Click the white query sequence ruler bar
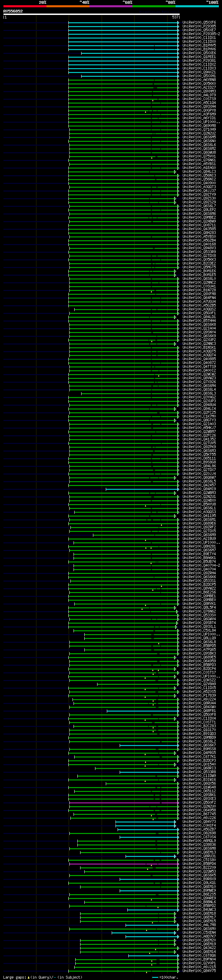Screen dimensions: 222x980 coord(92,15)
